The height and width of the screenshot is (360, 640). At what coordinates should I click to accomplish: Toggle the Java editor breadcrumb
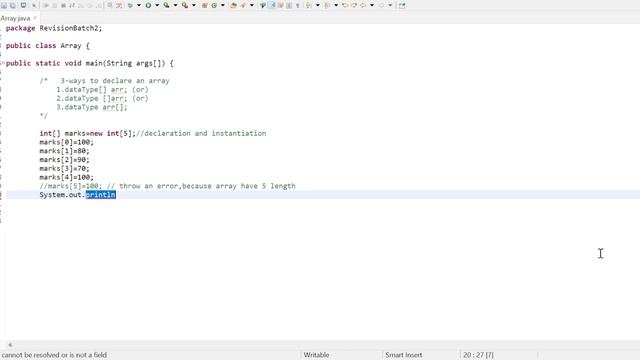click(263, 5)
